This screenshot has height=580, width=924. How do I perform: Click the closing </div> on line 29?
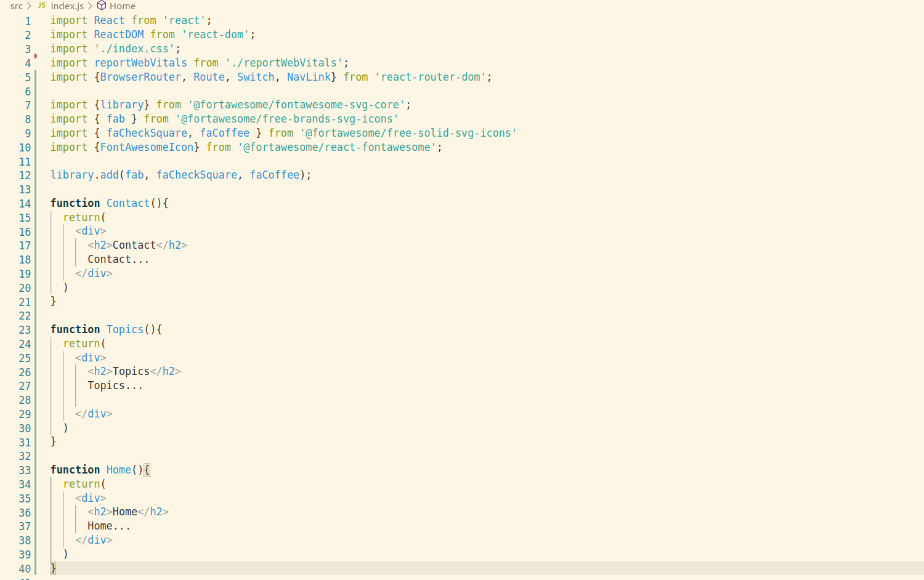[94, 414]
